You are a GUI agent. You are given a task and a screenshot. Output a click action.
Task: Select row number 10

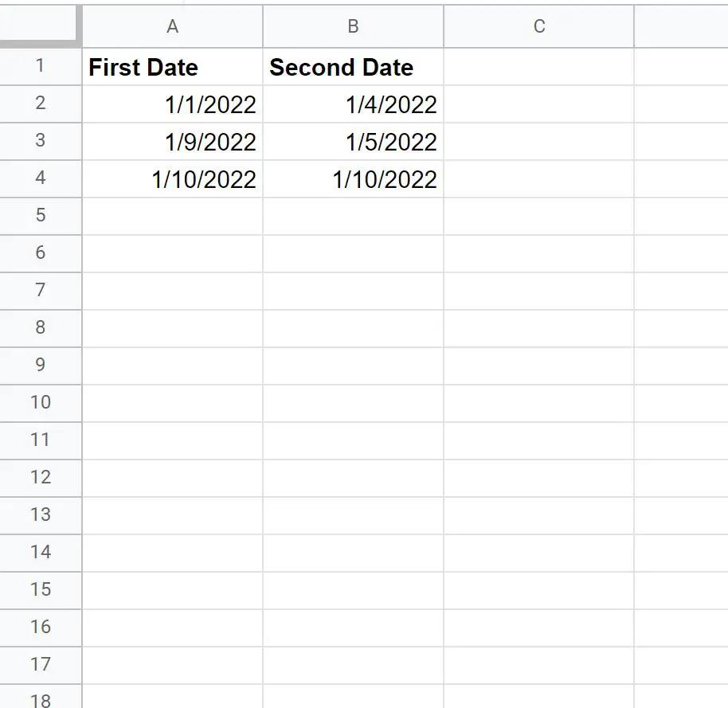coord(40,403)
